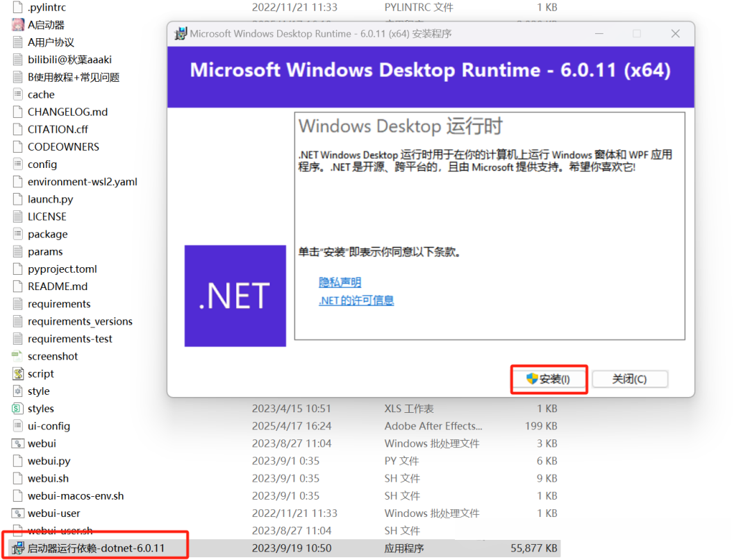Click the installer icon in the title bar
The height and width of the screenshot is (560, 750).
point(181,33)
